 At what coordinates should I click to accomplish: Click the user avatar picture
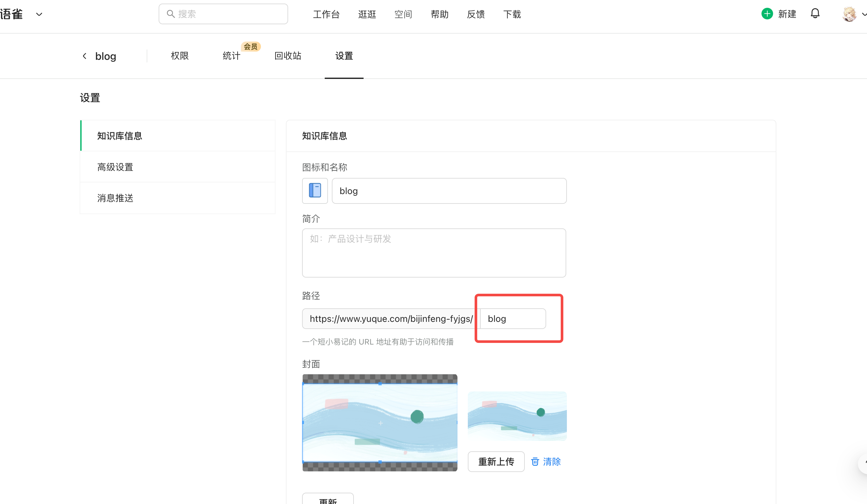pyautogui.click(x=849, y=14)
